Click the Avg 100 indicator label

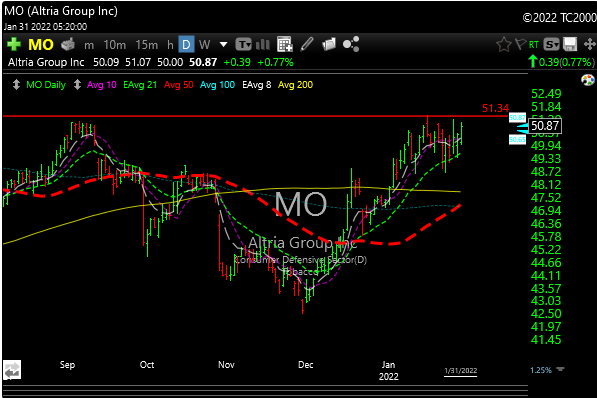click(217, 85)
